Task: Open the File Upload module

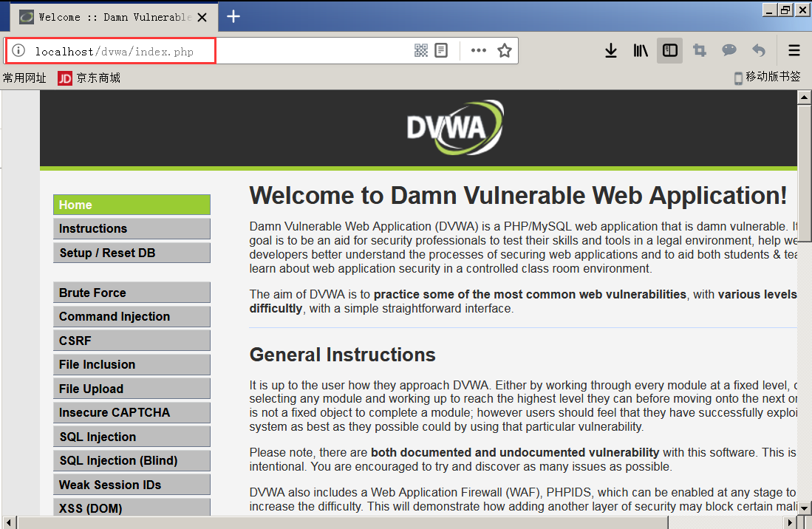Action: pyautogui.click(x=132, y=389)
